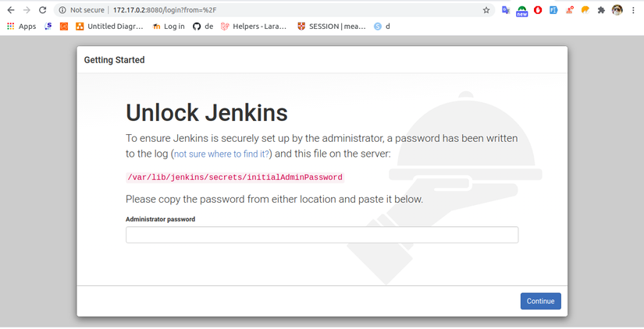Open the SESSION | mea... bookmark
644x329 pixels.
pos(332,27)
